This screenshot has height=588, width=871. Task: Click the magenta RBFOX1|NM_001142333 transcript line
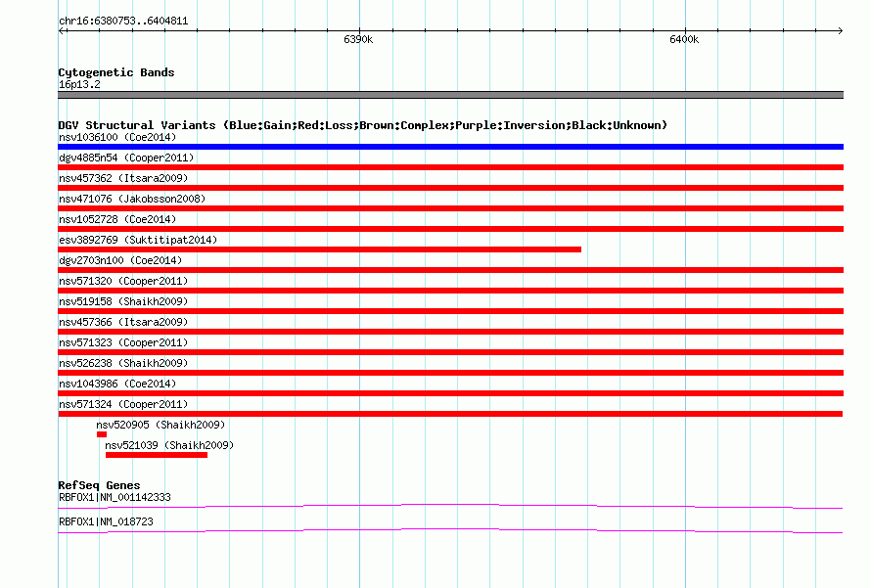point(450,507)
